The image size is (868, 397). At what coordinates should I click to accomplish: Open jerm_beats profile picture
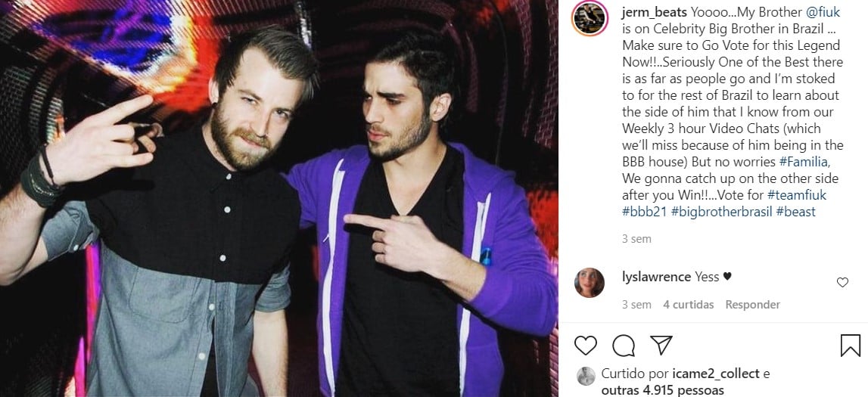[590, 18]
